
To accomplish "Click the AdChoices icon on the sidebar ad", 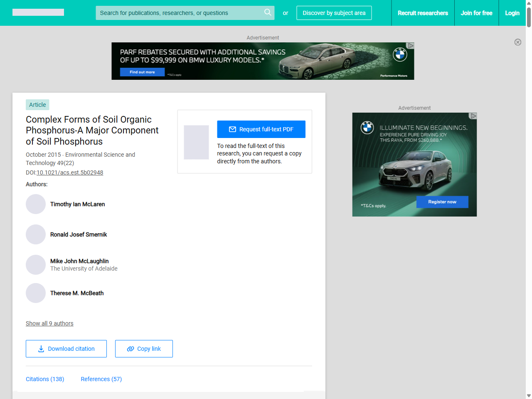I will pyautogui.click(x=473, y=116).
